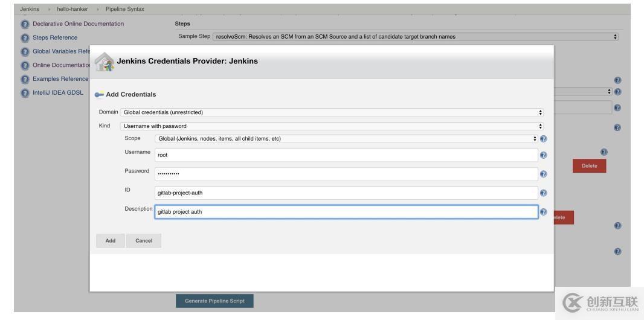This screenshot has height=320, width=644.
Task: Click the Add button
Action: pos(111,241)
